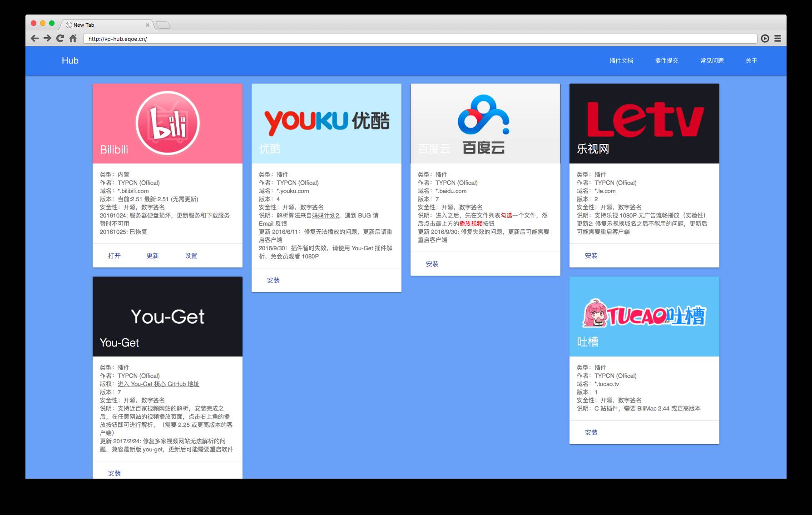Click the red 播放视频 text on 百度云 card

(x=471, y=224)
